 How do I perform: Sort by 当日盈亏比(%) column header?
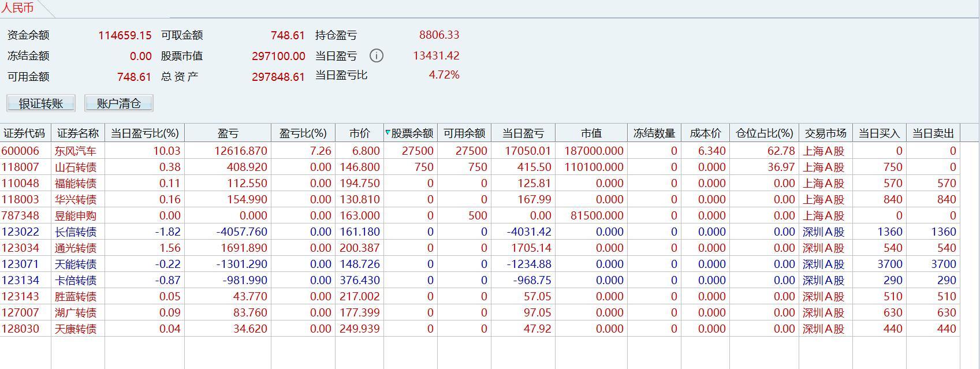pos(144,133)
